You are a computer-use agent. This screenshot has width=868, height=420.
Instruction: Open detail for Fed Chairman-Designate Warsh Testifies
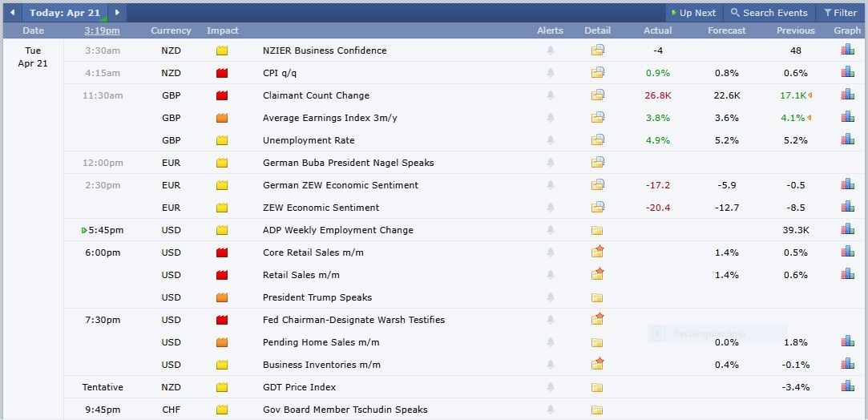(x=597, y=319)
